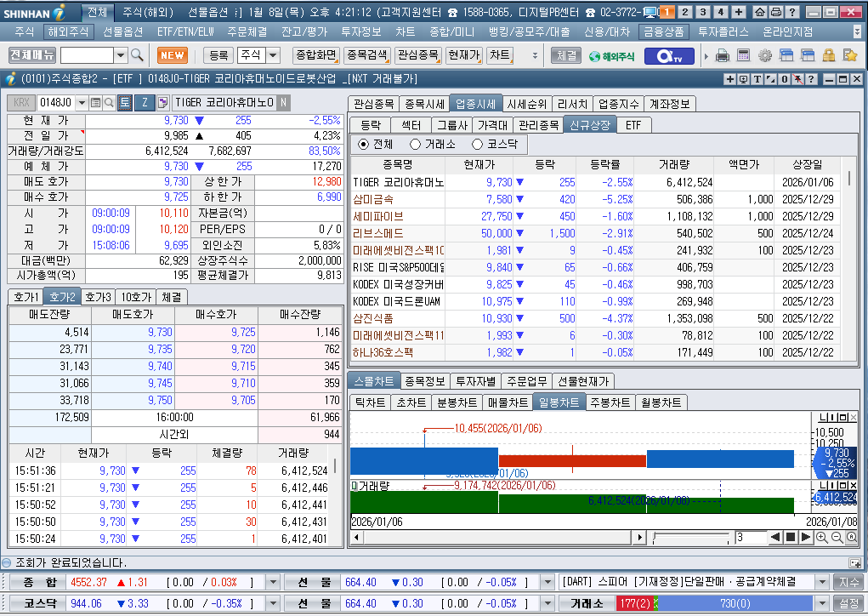
Task: Click the globe 해외주식 toolbar icon
Action: click(612, 56)
